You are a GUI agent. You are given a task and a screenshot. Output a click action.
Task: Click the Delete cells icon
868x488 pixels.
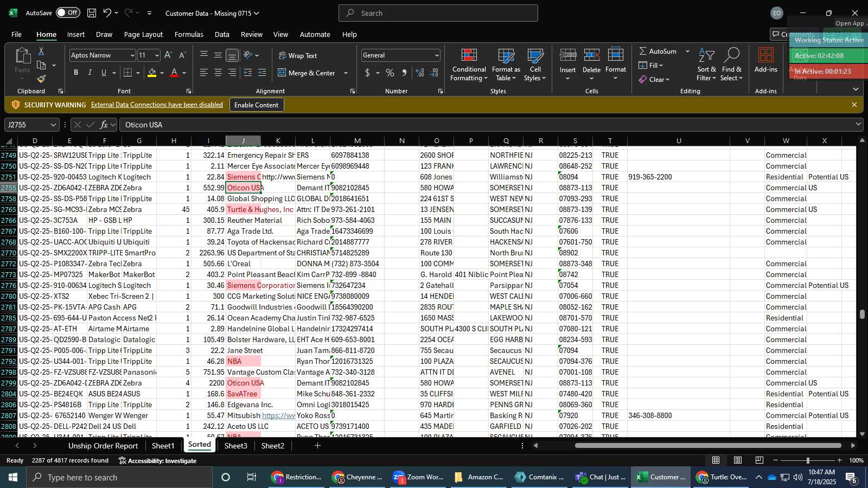click(x=591, y=55)
